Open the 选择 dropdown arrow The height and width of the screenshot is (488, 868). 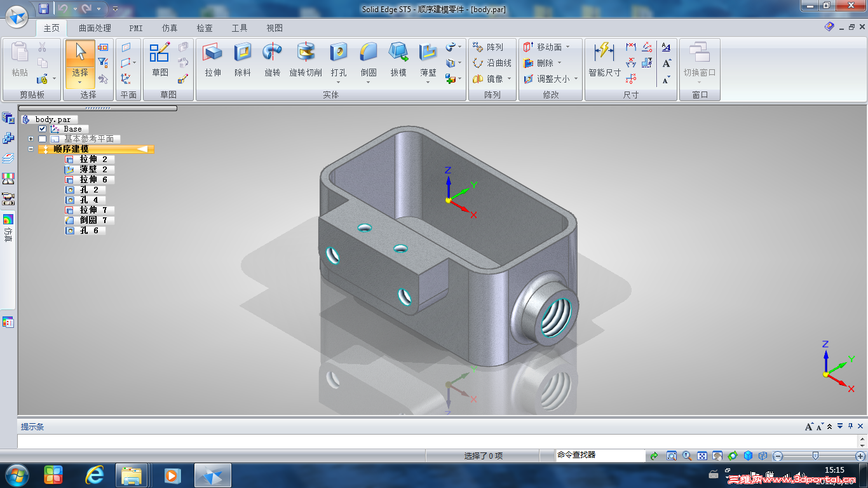pos(80,83)
